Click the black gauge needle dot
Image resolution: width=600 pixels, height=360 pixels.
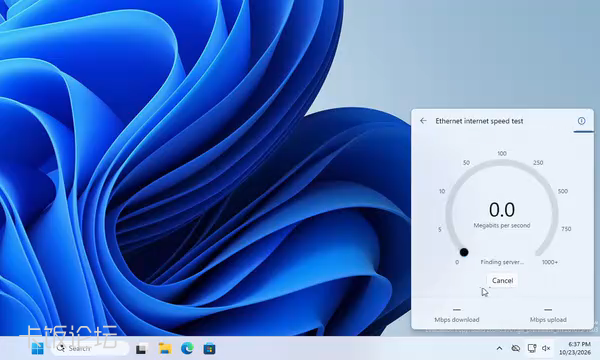464,252
